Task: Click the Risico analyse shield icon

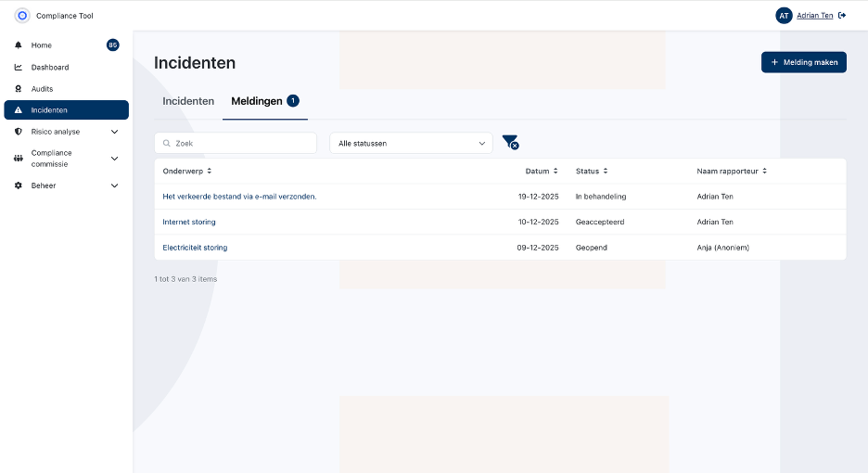Action: (x=19, y=132)
